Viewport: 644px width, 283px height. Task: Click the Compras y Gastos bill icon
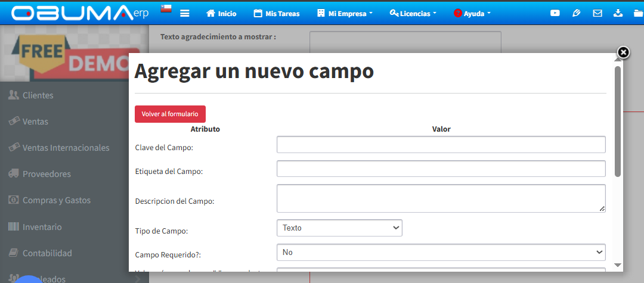[14, 200]
